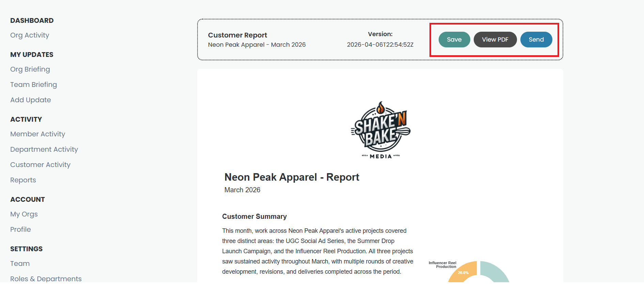The image size is (644, 287).
Task: Click the DASHBOARD section header
Action: (32, 20)
